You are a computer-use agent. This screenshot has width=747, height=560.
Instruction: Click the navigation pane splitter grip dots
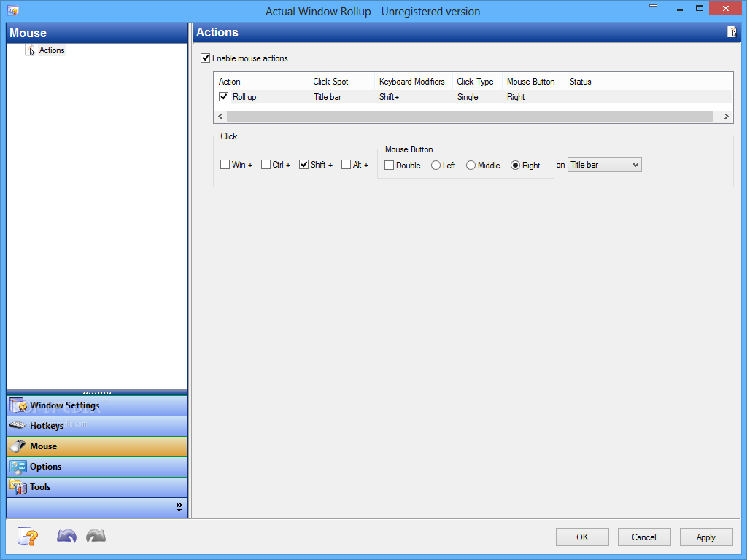coord(97,393)
